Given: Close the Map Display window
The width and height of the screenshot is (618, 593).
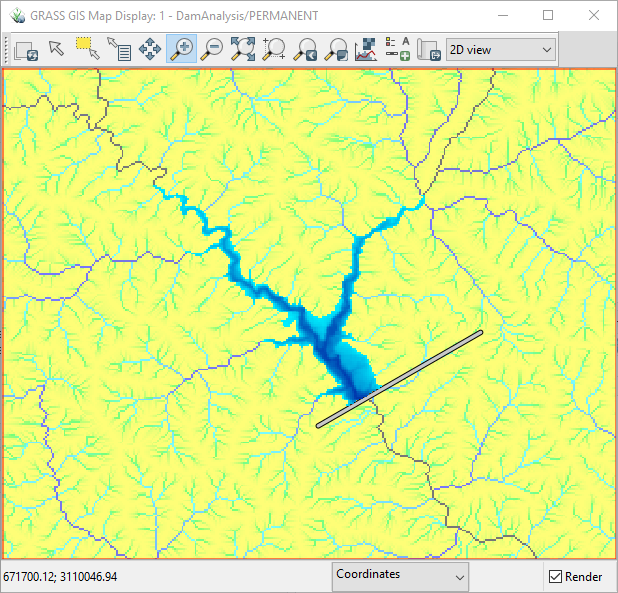Looking at the screenshot, I should click(594, 15).
